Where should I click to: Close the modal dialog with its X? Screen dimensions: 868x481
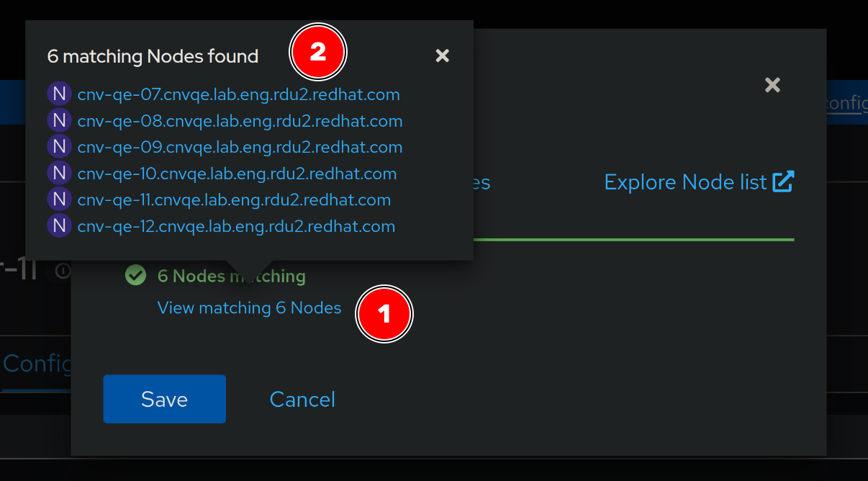[x=772, y=86]
